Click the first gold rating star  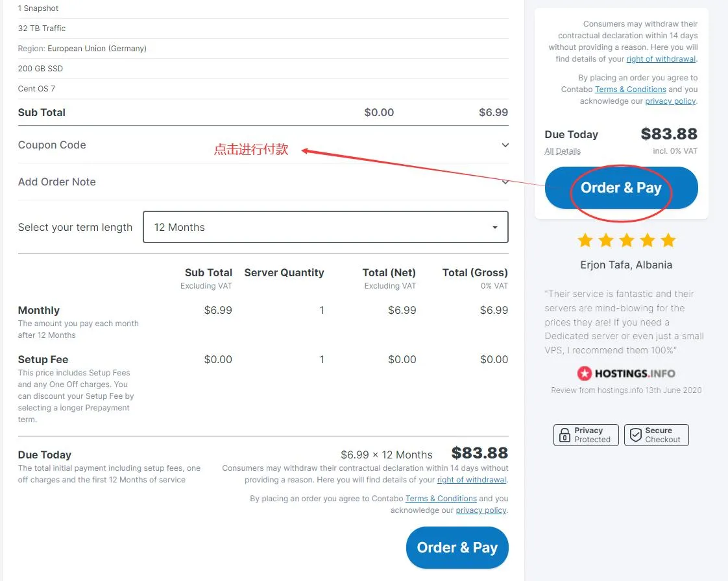tap(585, 241)
